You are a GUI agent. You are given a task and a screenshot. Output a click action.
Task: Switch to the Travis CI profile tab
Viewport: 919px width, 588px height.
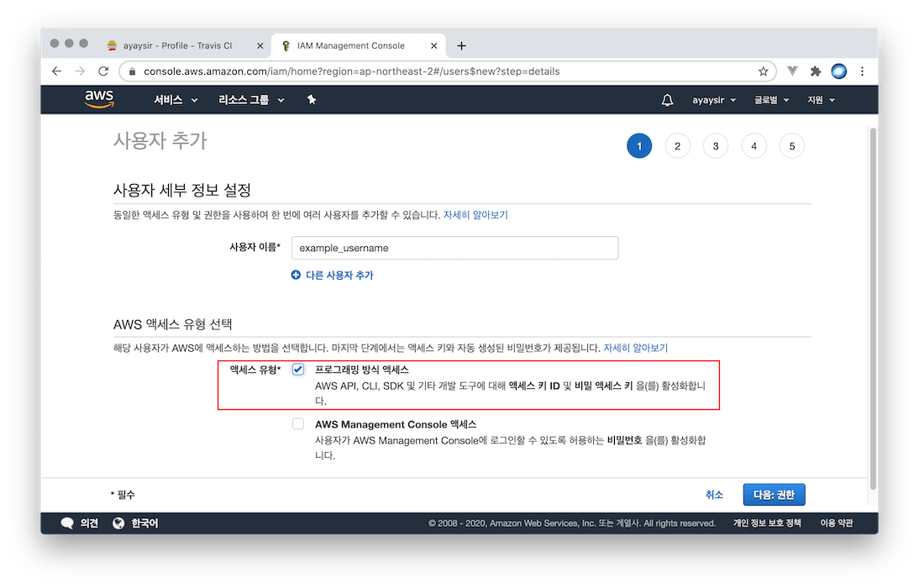tap(176, 45)
